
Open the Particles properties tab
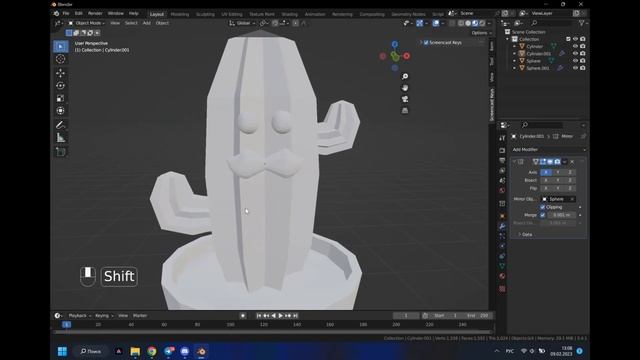click(x=502, y=236)
